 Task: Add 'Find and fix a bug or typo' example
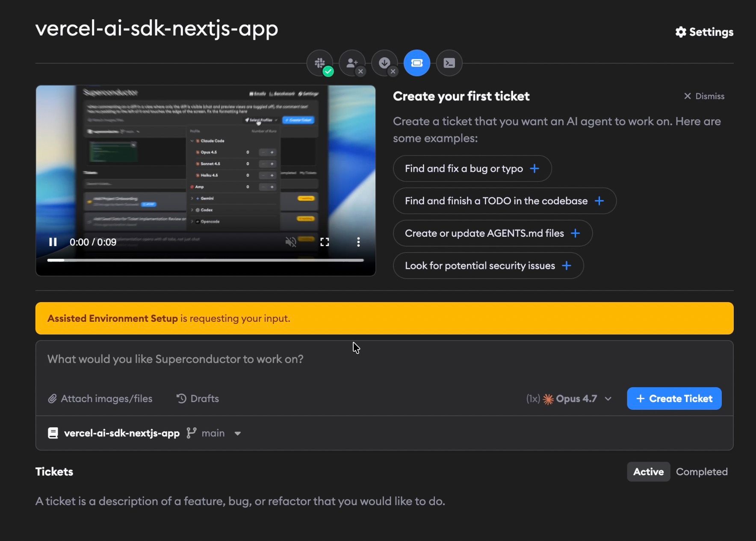click(x=472, y=168)
